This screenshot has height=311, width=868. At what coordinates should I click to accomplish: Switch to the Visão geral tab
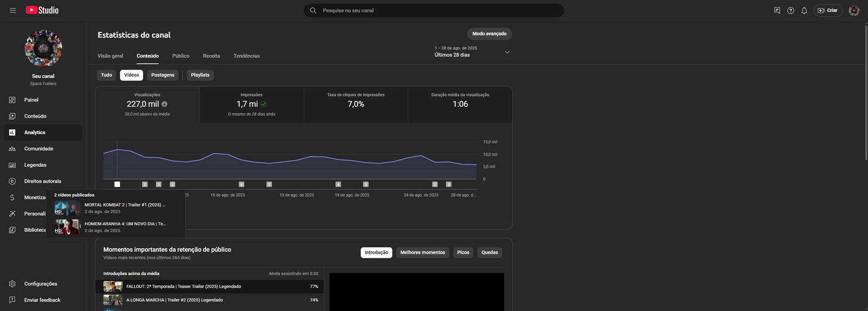coord(110,56)
